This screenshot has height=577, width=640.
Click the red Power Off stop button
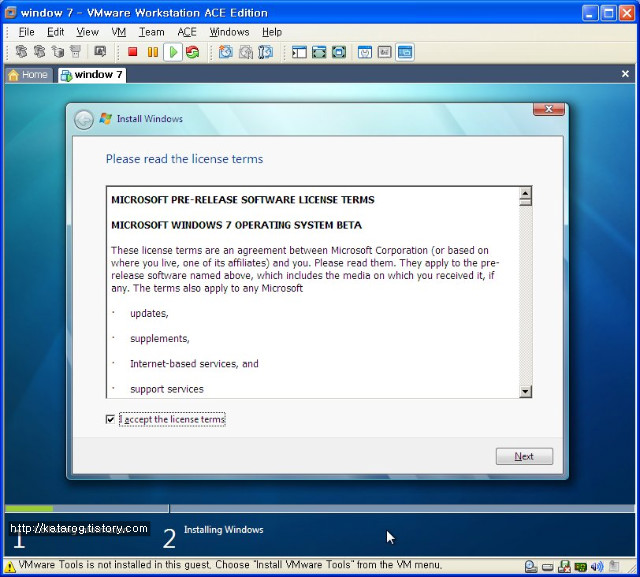click(132, 52)
